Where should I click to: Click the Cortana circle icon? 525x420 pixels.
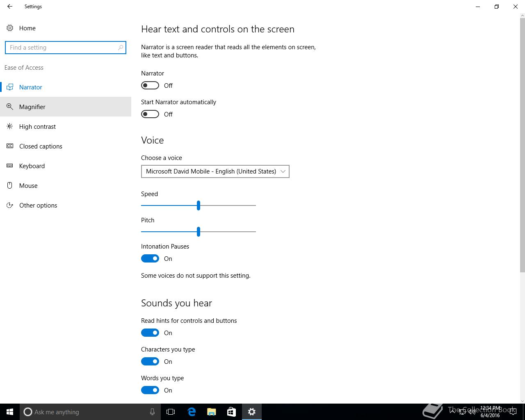tap(28, 412)
